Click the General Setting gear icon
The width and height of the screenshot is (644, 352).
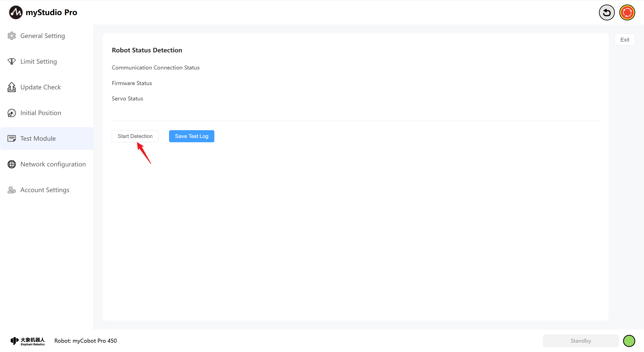pos(12,36)
